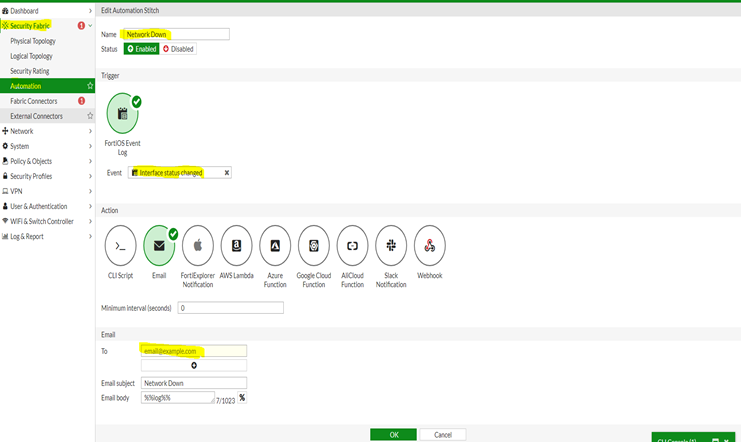Select the Webhook action icon
Screen dimensions: 741x442
[430, 245]
